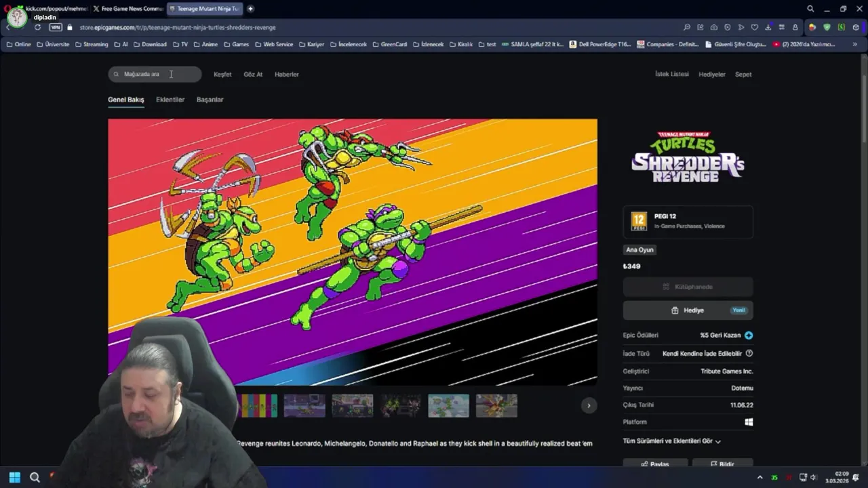Open the Games bookmarks folder
The width and height of the screenshot is (868, 488).
coord(236,44)
